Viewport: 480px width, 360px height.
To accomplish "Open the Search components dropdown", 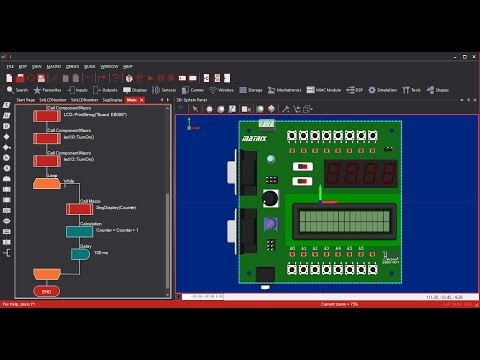I will point(17,90).
